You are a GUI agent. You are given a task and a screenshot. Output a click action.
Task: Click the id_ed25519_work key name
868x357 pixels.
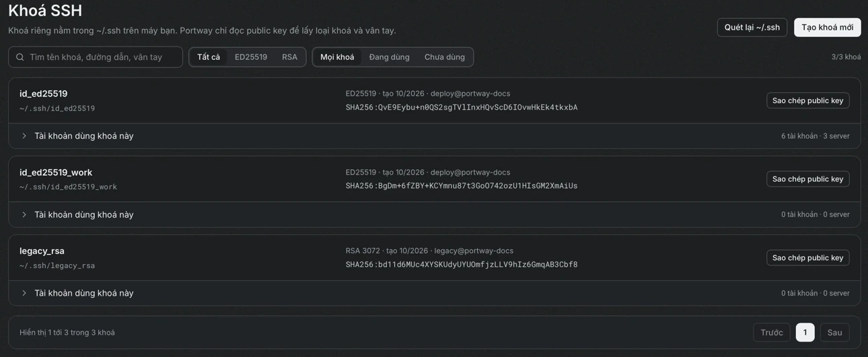56,172
